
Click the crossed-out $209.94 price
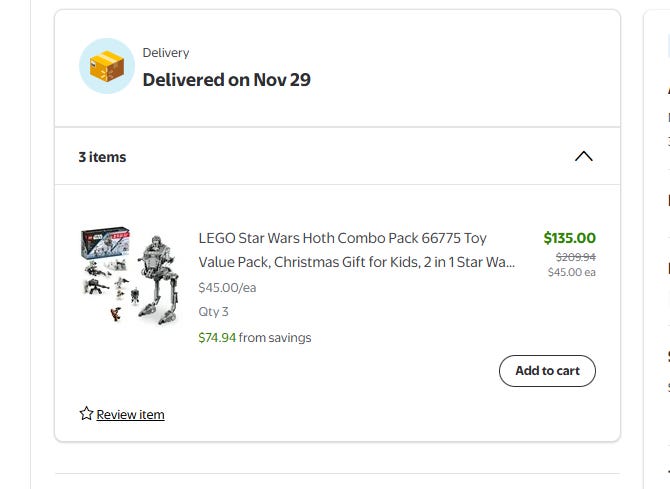575,257
